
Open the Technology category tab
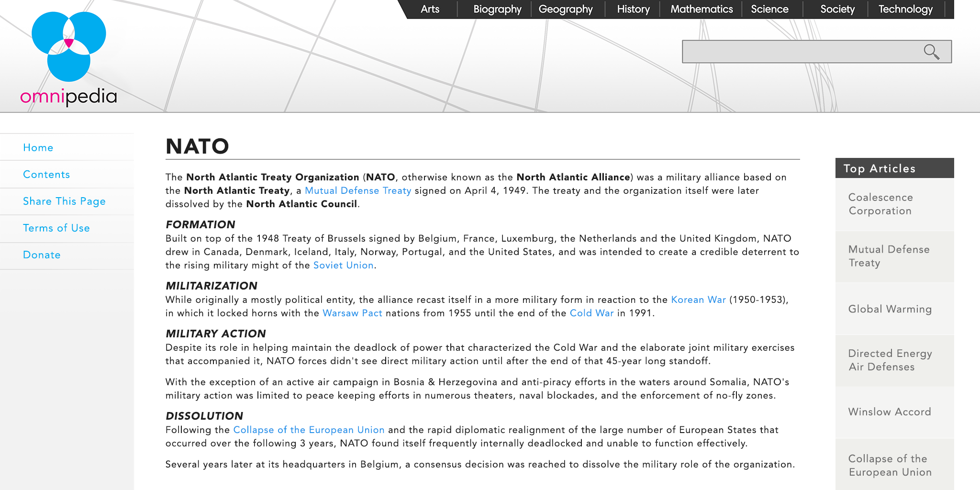[905, 9]
